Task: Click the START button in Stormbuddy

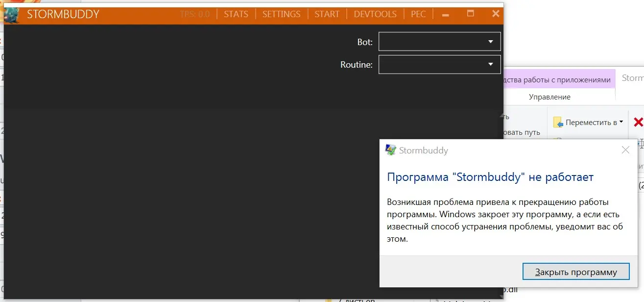Action: coord(327,14)
